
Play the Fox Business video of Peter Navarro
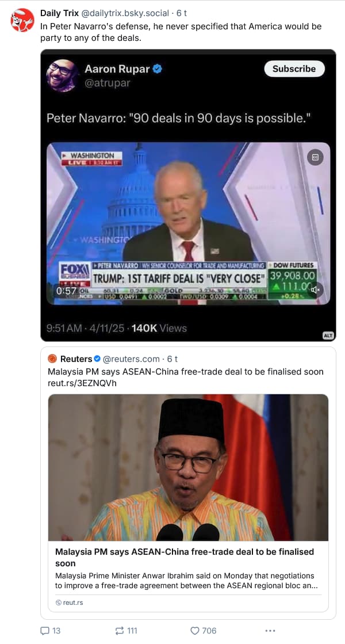point(188,223)
